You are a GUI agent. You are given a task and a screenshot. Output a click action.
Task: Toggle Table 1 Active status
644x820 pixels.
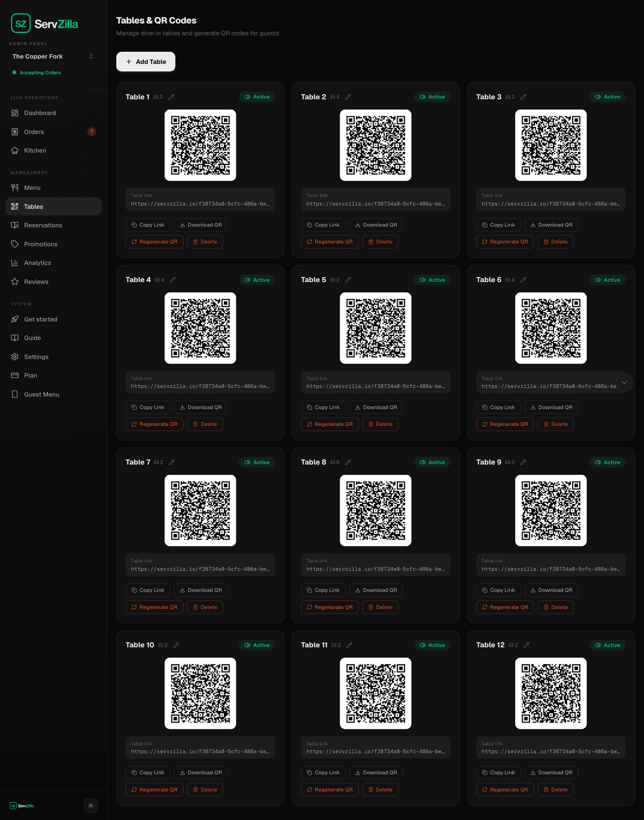coord(257,97)
